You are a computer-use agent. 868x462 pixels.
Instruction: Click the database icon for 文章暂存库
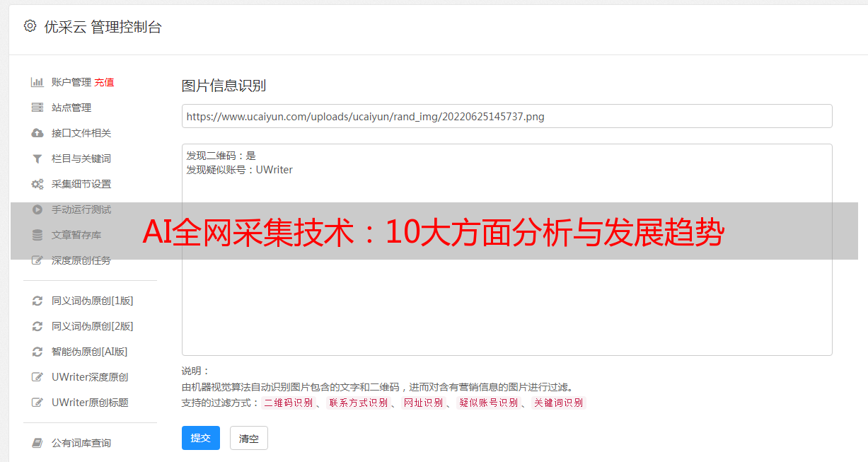click(x=37, y=235)
